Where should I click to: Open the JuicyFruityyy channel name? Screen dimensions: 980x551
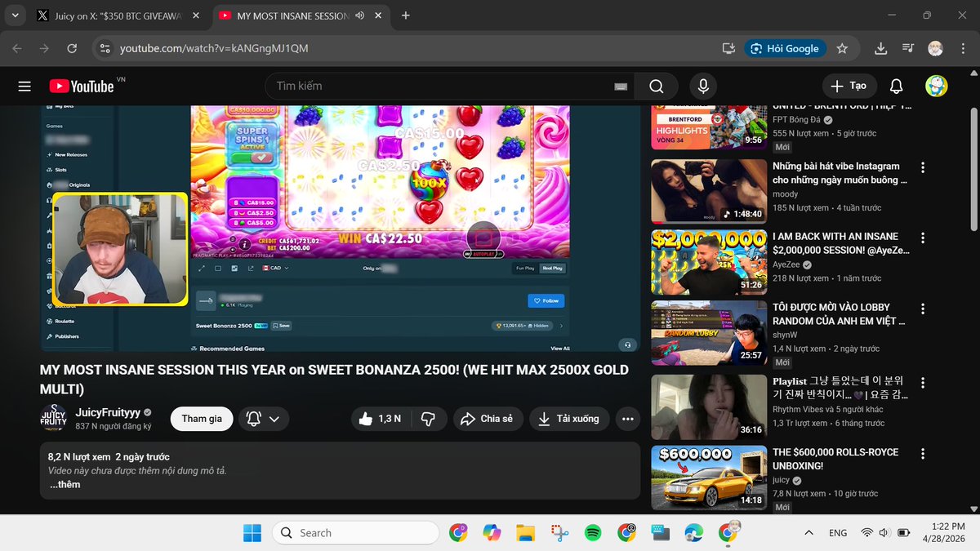108,413
